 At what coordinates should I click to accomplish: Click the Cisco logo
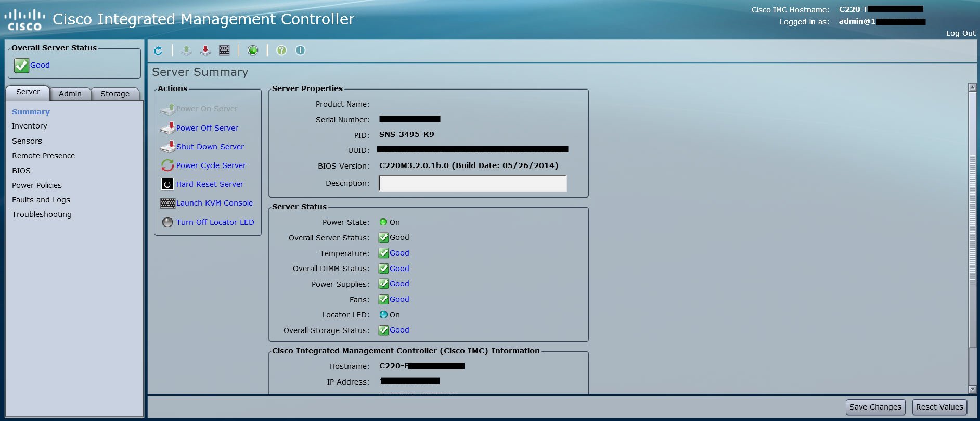click(x=24, y=20)
